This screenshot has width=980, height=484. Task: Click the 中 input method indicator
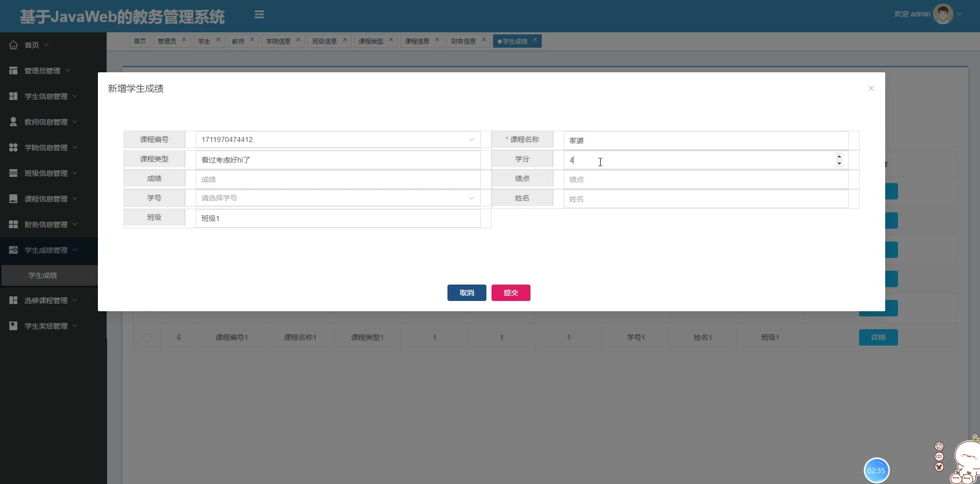(x=939, y=456)
